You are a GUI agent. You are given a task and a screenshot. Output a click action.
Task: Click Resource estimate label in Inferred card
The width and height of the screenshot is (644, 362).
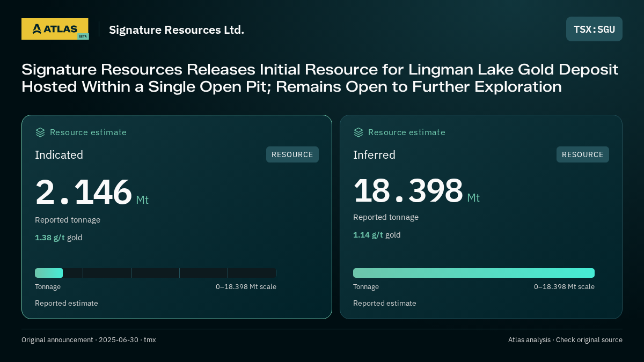click(406, 132)
